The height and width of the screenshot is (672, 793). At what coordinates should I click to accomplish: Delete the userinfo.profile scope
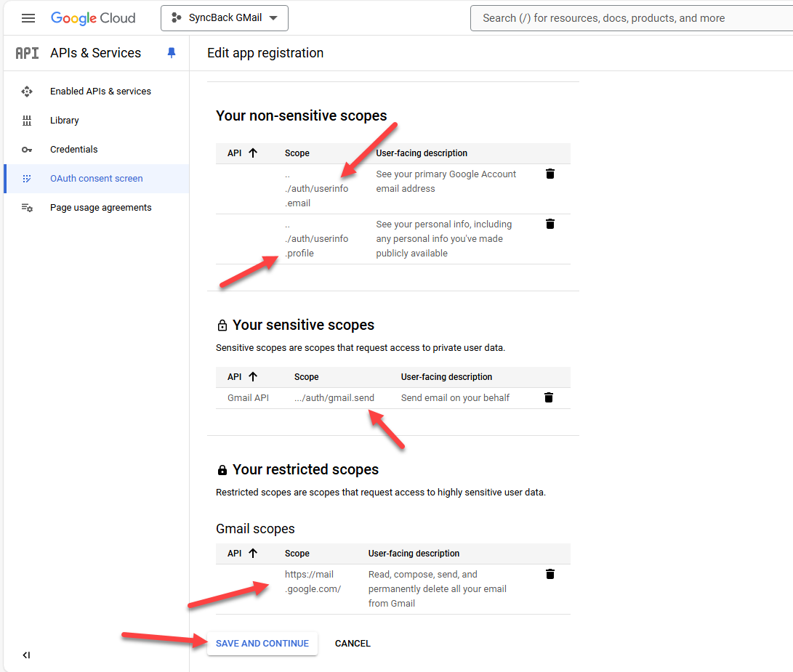click(550, 224)
